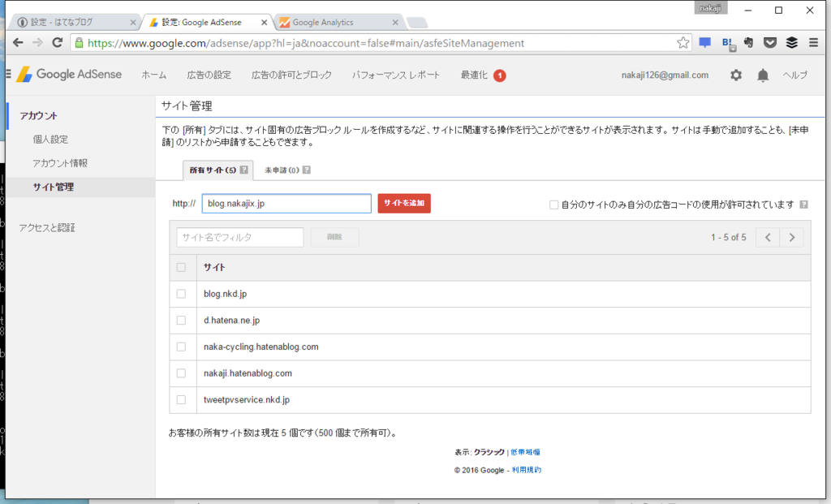Click the 低帯域幅 display link
The width and height of the screenshot is (831, 504).
(x=525, y=452)
